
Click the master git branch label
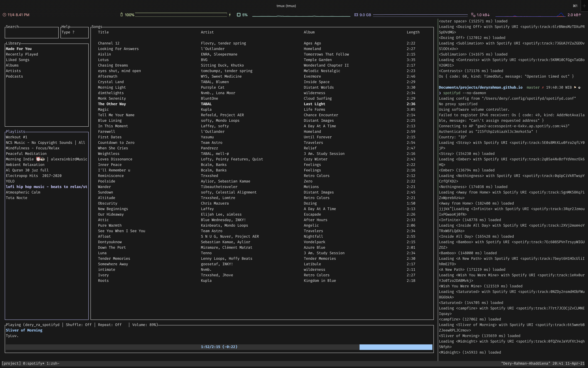(533, 87)
